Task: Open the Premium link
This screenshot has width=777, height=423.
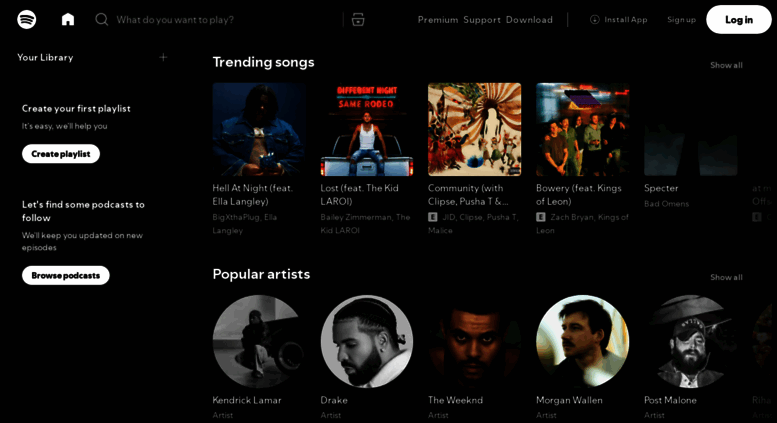Action: coord(438,20)
